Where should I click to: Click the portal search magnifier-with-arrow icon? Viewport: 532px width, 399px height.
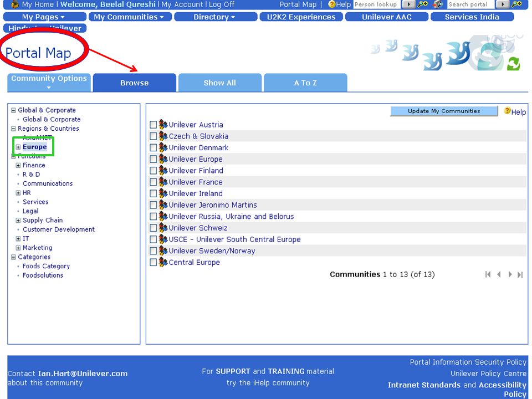438,4
